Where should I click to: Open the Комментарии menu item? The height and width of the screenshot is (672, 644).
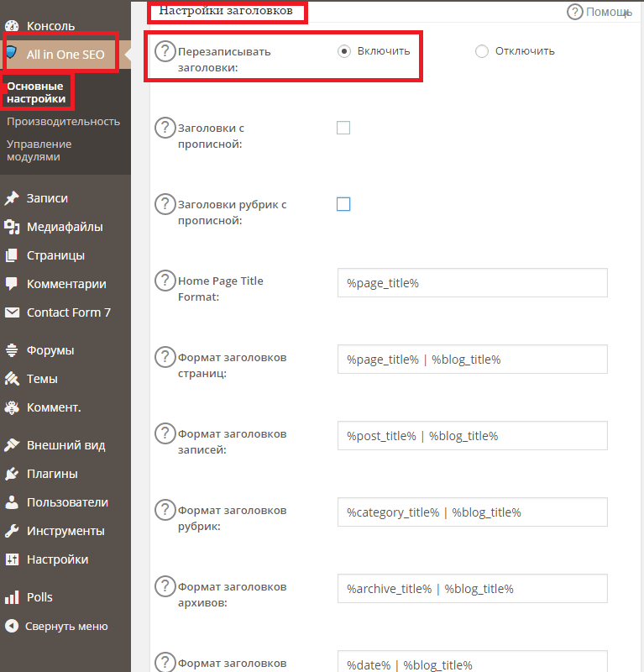(65, 284)
